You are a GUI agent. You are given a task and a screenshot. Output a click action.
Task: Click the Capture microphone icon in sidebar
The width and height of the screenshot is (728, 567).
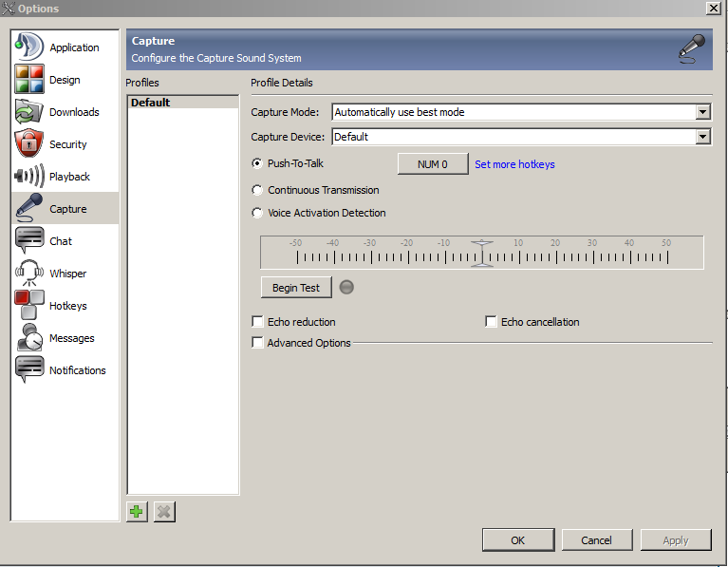pyautogui.click(x=29, y=208)
